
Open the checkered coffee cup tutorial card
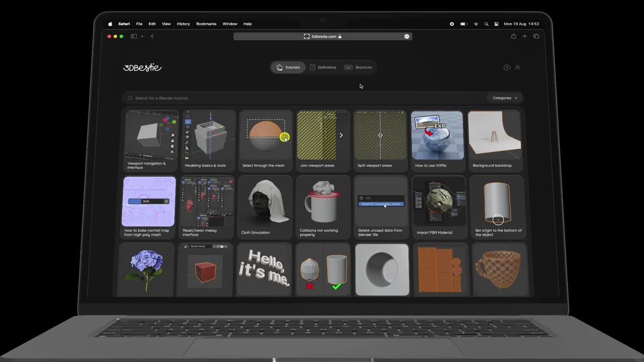[500, 270]
